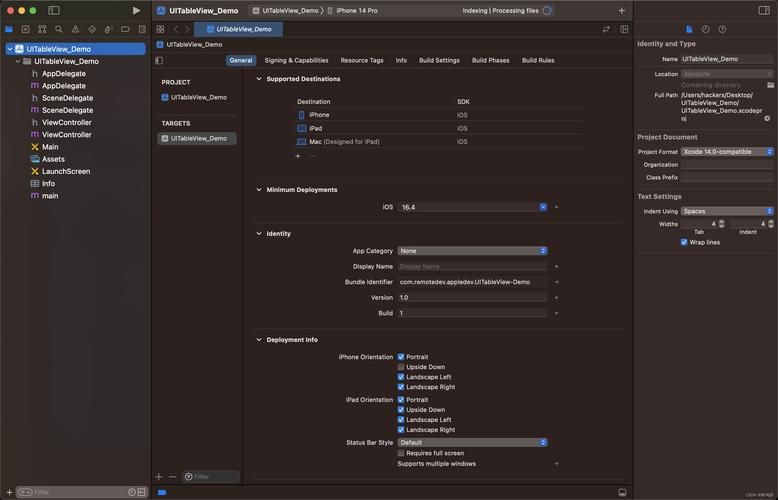Open the Breakpoint navigator icon
The height and width of the screenshot is (500, 778).
pyautogui.click(x=125, y=29)
